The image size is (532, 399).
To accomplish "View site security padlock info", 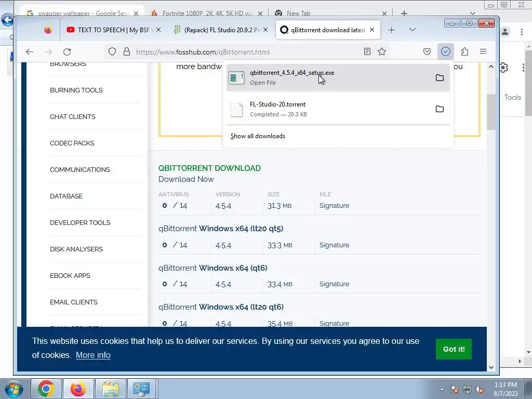I will 127,51.
